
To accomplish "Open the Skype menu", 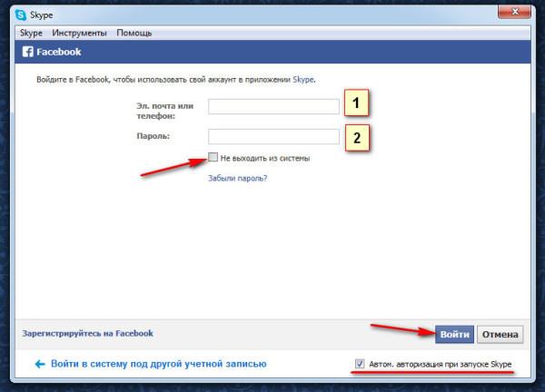I will [x=31, y=33].
